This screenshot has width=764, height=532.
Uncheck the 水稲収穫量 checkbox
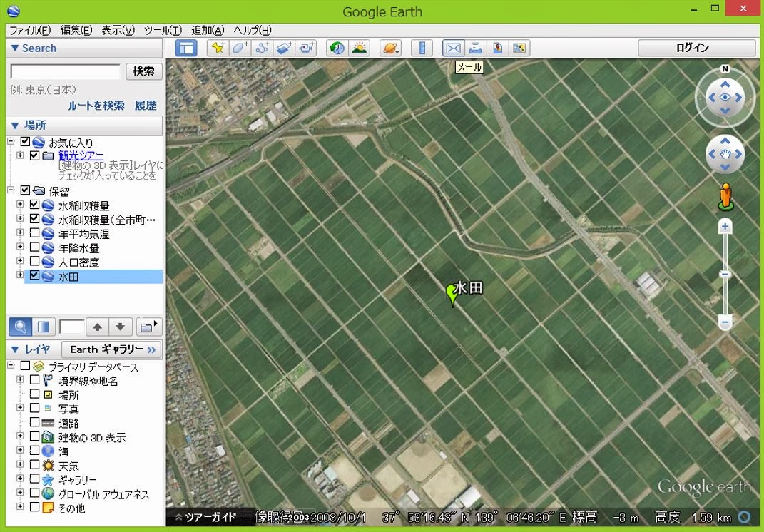click(34, 205)
